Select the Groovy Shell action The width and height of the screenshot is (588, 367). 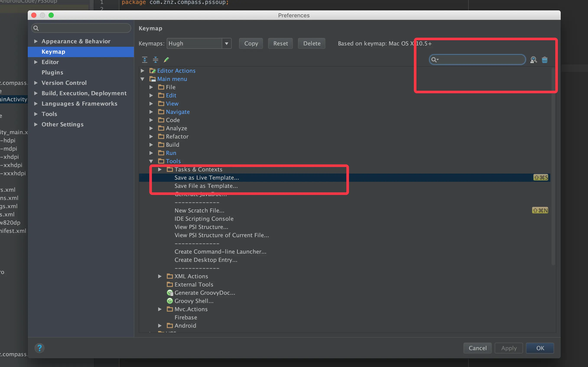(194, 301)
